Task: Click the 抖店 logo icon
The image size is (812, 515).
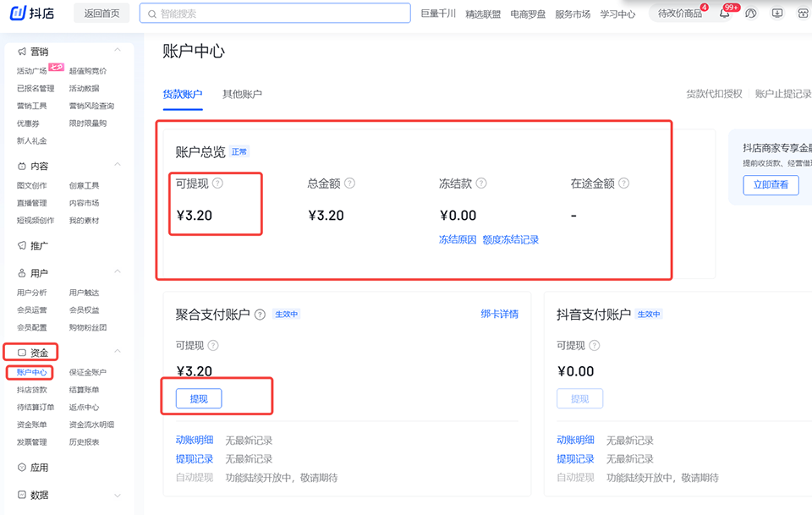Action: pyautogui.click(x=19, y=14)
